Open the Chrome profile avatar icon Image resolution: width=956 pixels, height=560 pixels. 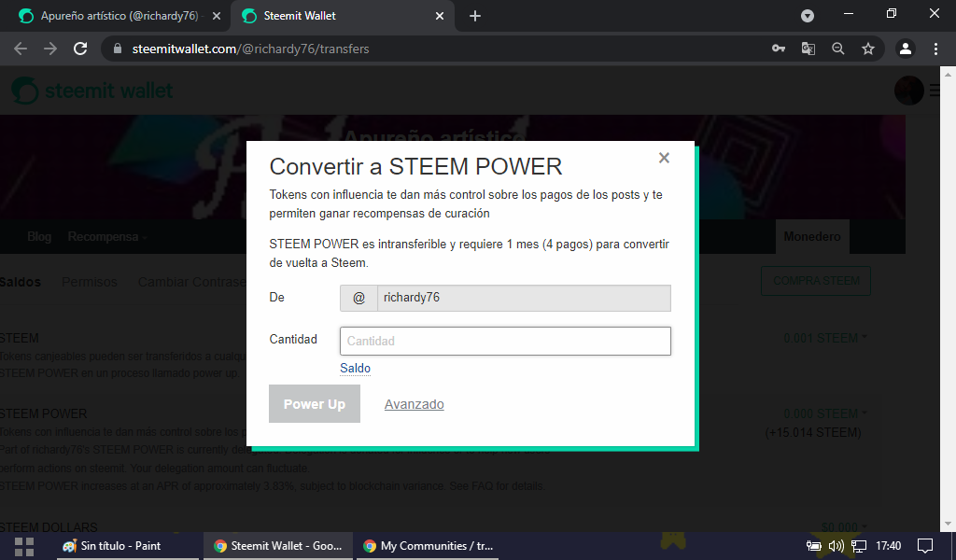point(906,49)
